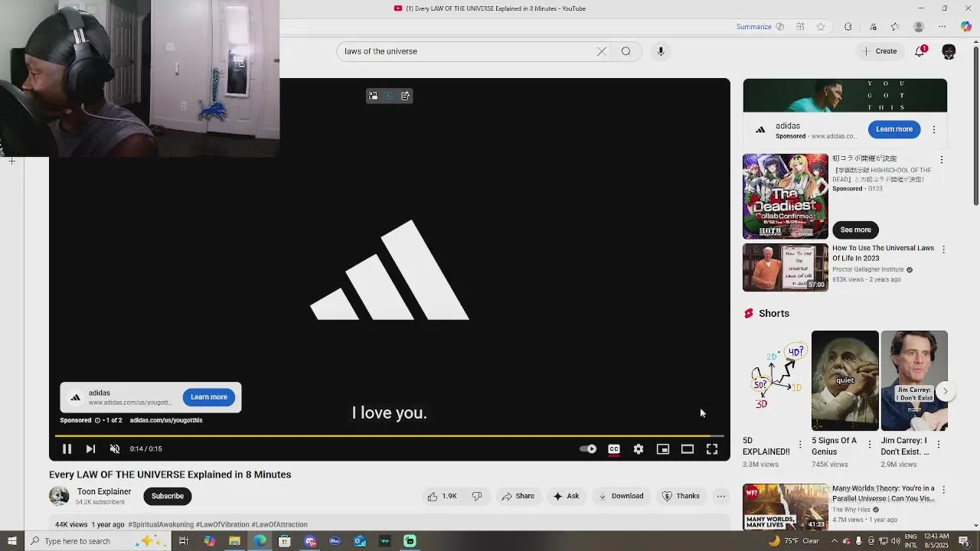The height and width of the screenshot is (551, 980).
Task: Open the Proctor Gallagher Institute channel link
Action: coord(868,269)
